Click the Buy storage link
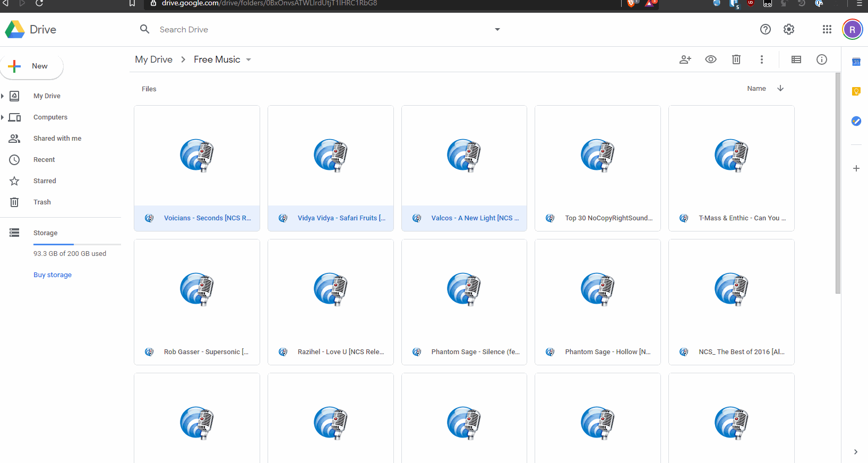This screenshot has height=463, width=868. click(53, 275)
